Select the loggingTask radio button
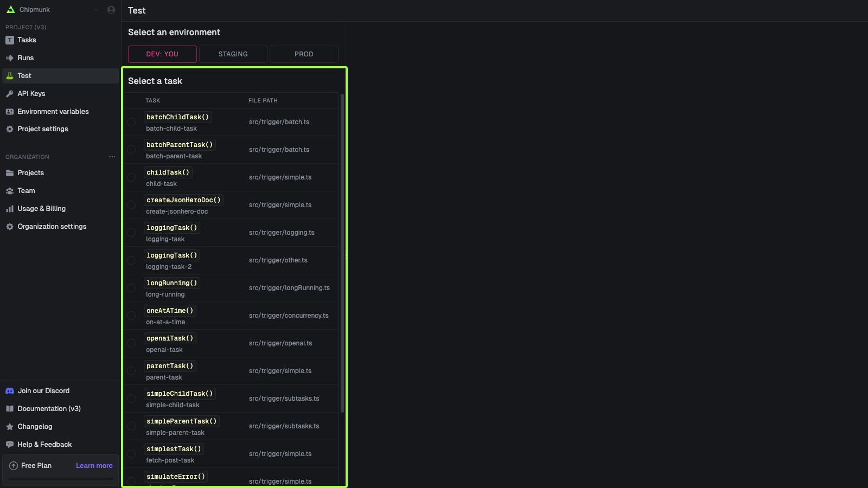 (x=131, y=233)
